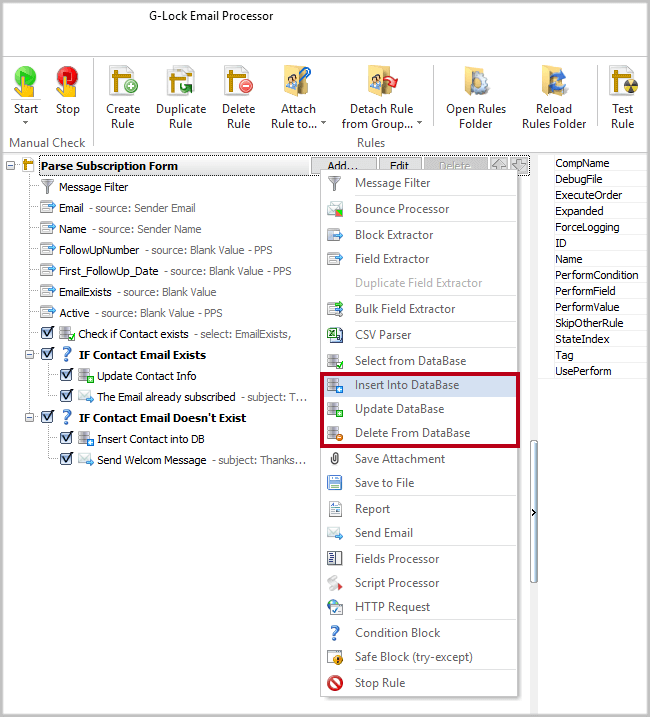The height and width of the screenshot is (717, 650).
Task: Collapse IF Contact Email Doesn't Exist branch
Action: coord(29,417)
